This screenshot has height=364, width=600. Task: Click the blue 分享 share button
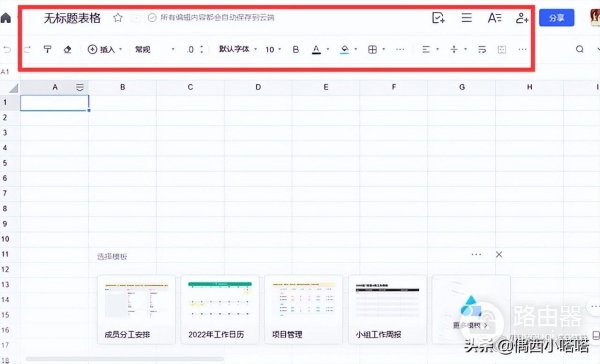click(x=556, y=18)
